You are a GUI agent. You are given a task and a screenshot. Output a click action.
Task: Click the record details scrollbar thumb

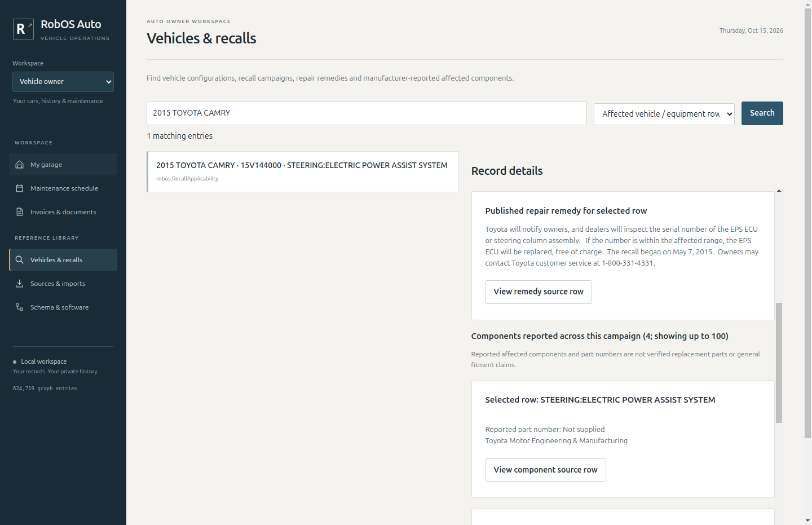pyautogui.click(x=779, y=363)
